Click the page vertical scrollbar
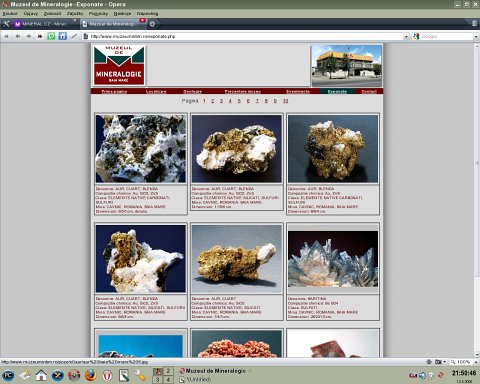This screenshot has height=384, width=480. point(476,200)
